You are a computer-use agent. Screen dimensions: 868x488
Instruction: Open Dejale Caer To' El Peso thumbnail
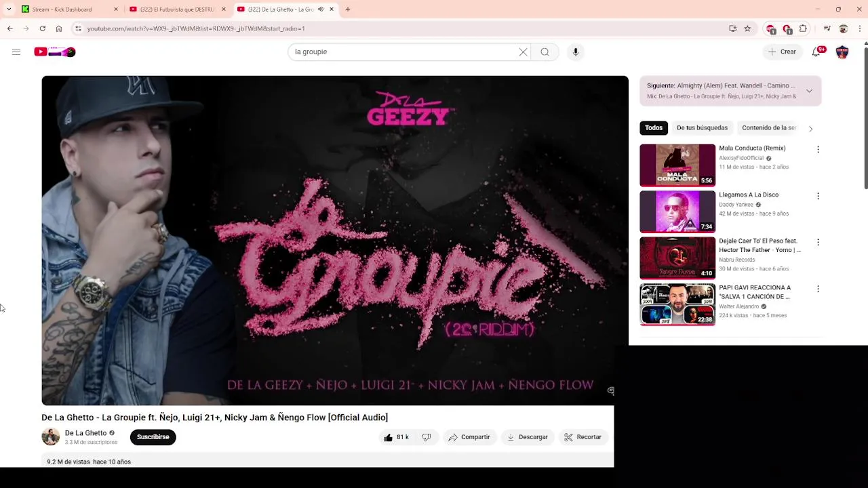point(677,258)
